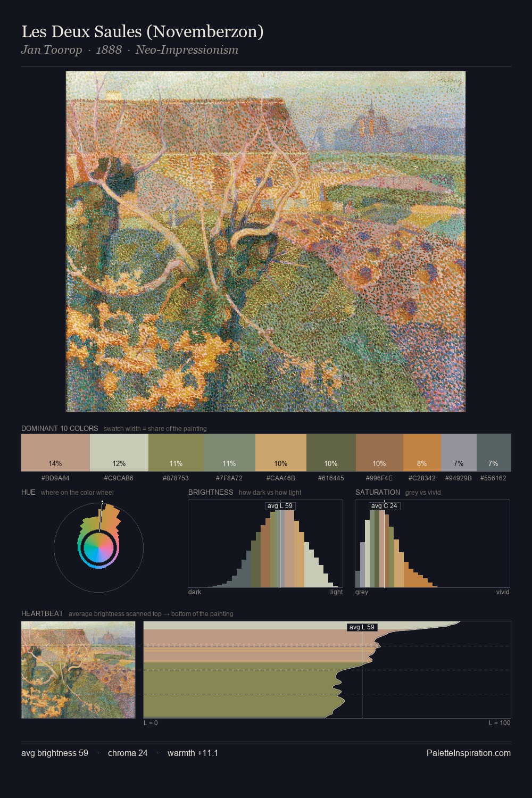
Task: Click the '#BD9A84' hex code label
Action: (x=55, y=478)
